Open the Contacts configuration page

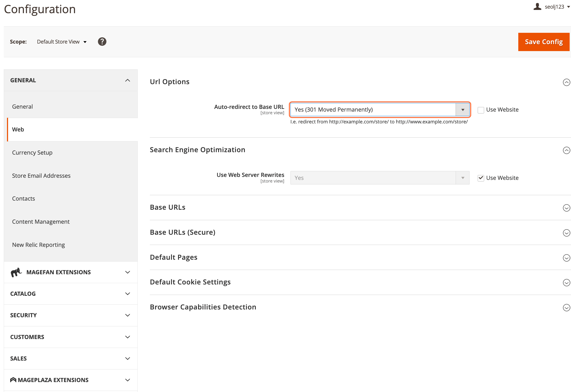[23, 198]
